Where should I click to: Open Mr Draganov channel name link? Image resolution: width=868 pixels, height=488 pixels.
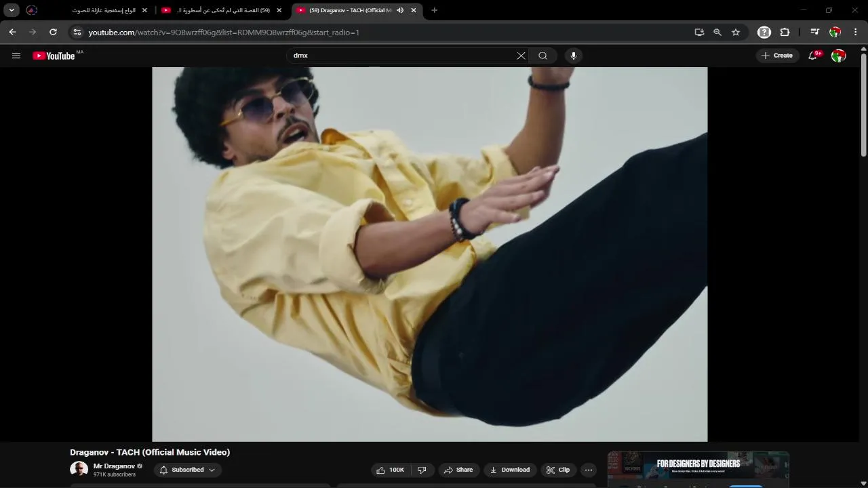point(114,466)
